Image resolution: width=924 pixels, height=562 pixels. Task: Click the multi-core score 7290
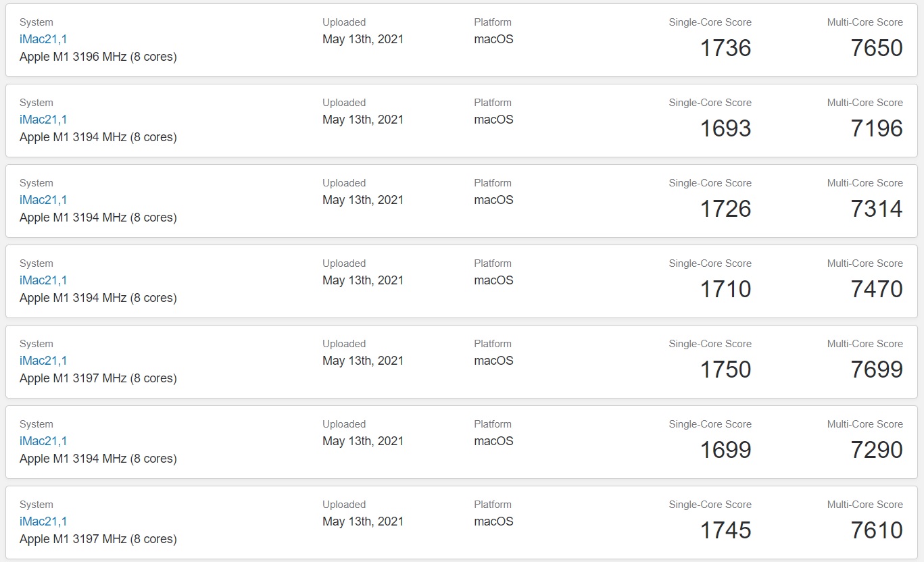click(877, 450)
